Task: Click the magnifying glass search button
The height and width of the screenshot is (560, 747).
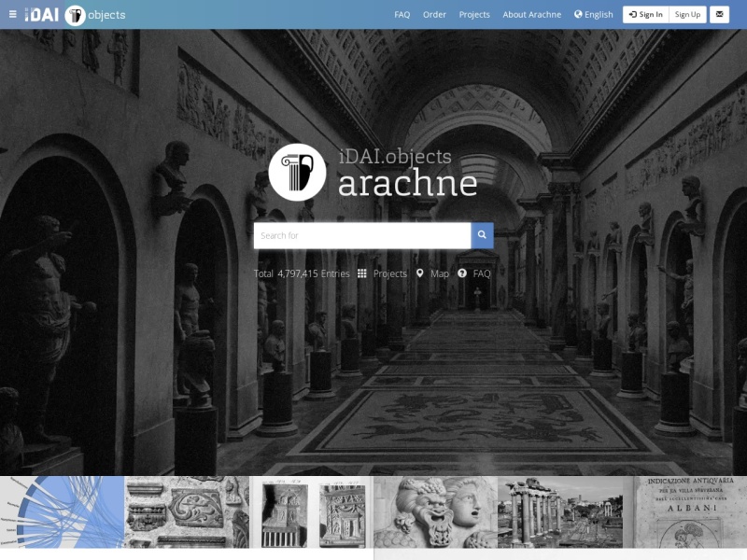Action: click(x=482, y=235)
